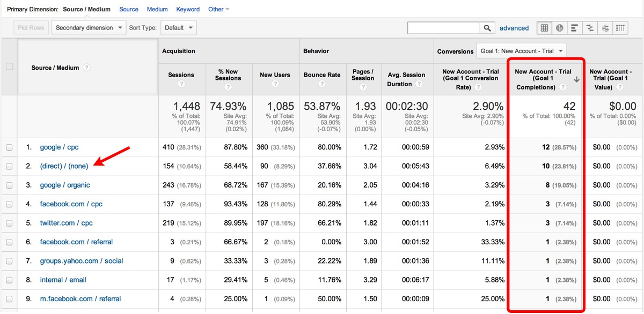Switch to the Term cloud view icon

click(605, 28)
